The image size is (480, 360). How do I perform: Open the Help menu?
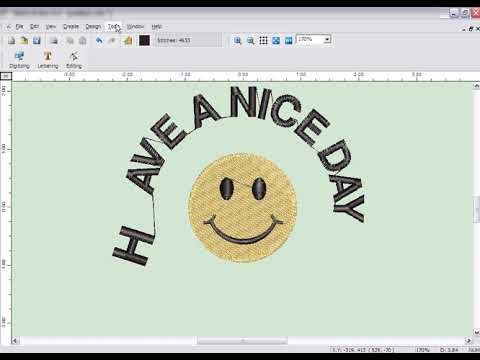click(x=157, y=26)
